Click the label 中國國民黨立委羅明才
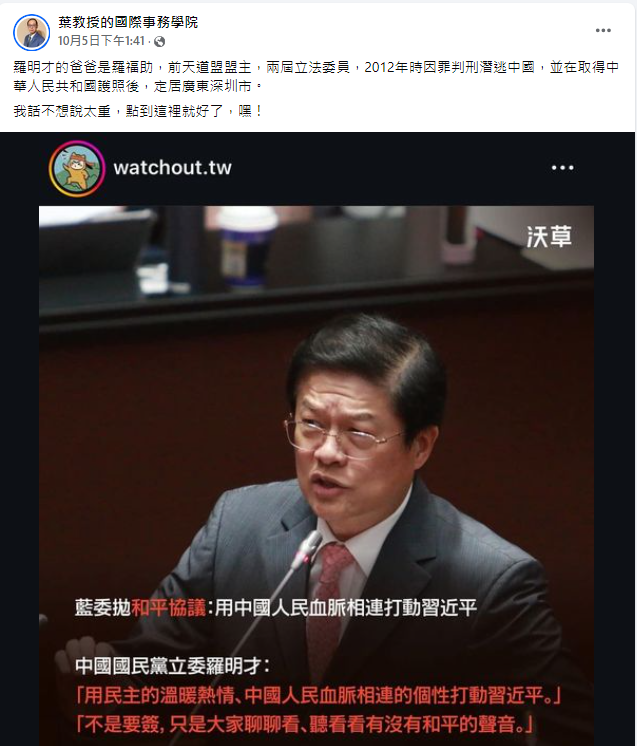This screenshot has height=746, width=637. coord(172,666)
